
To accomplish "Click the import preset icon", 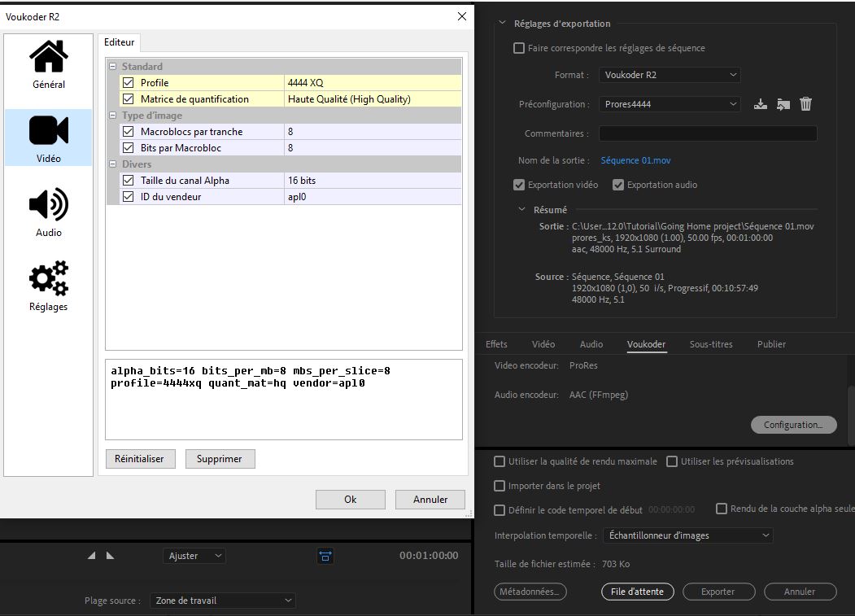I will pos(783,104).
